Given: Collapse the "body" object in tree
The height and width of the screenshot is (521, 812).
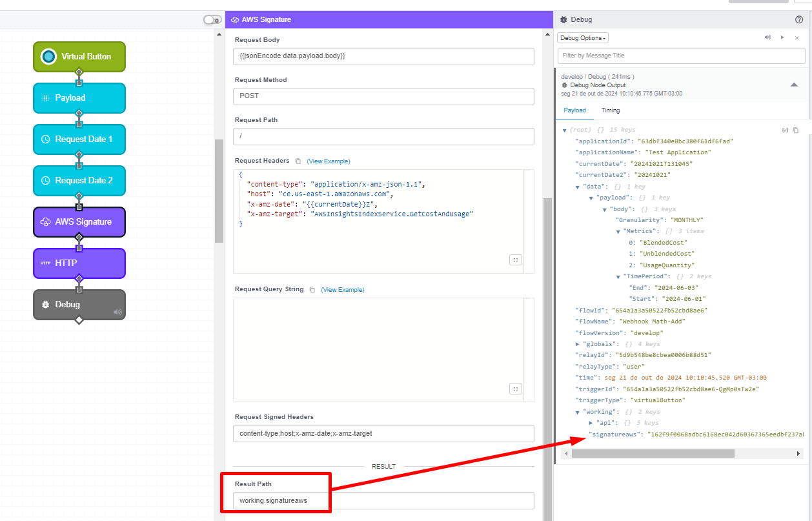Looking at the screenshot, I should coord(605,209).
